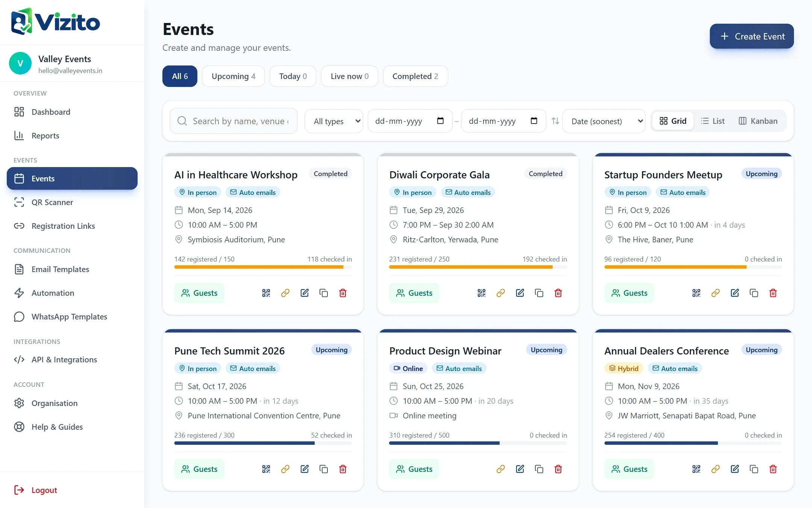This screenshot has width=812, height=508.
Task: Open Valley Events account profile
Action: click(x=72, y=63)
